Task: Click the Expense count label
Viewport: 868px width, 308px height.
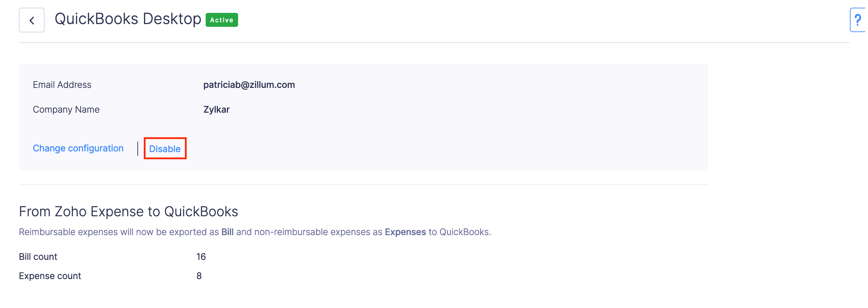Action: pyautogui.click(x=50, y=276)
